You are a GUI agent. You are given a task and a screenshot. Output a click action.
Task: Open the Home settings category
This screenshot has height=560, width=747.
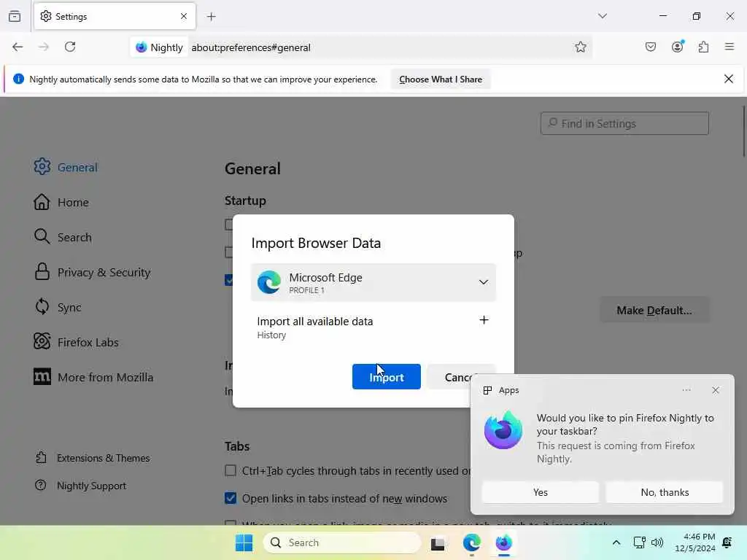point(61,203)
